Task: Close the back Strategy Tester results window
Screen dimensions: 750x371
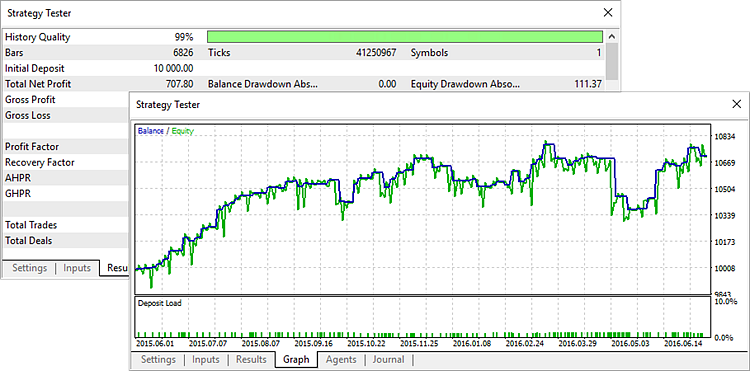Action: (607, 13)
